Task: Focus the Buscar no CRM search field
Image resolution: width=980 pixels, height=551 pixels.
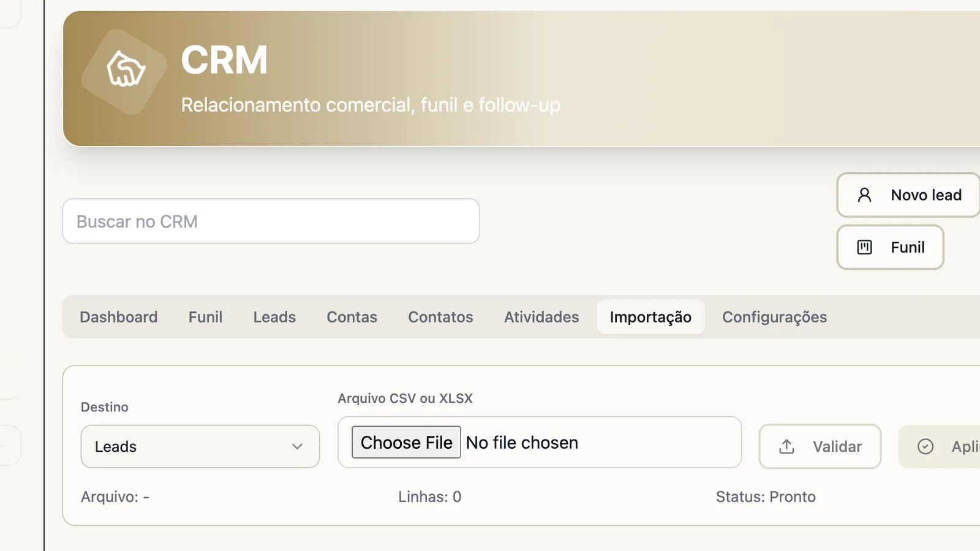Action: click(271, 221)
